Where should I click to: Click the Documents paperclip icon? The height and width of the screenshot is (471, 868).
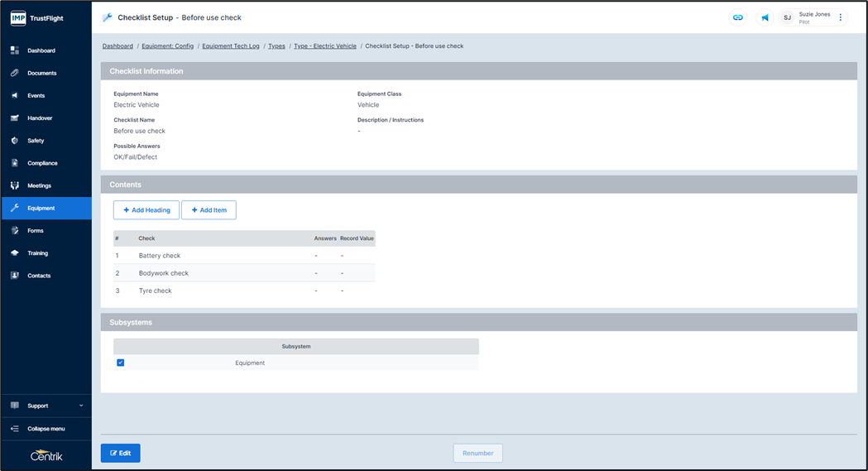tap(15, 73)
